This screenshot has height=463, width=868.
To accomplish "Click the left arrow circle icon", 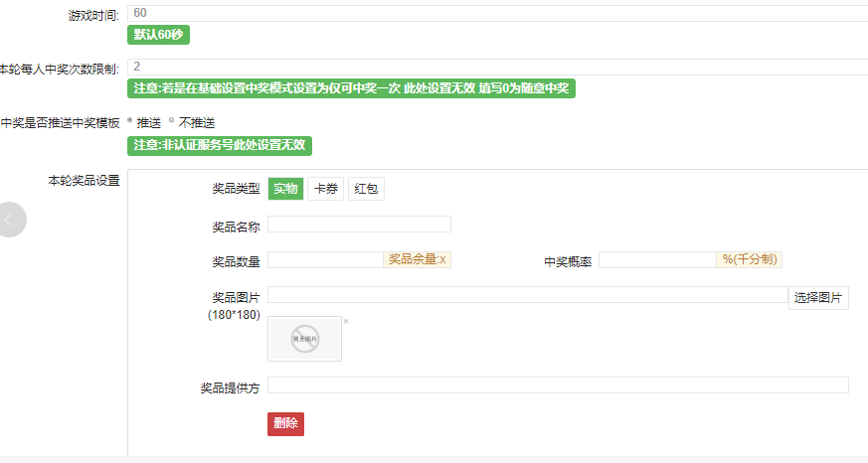I will click(x=10, y=220).
